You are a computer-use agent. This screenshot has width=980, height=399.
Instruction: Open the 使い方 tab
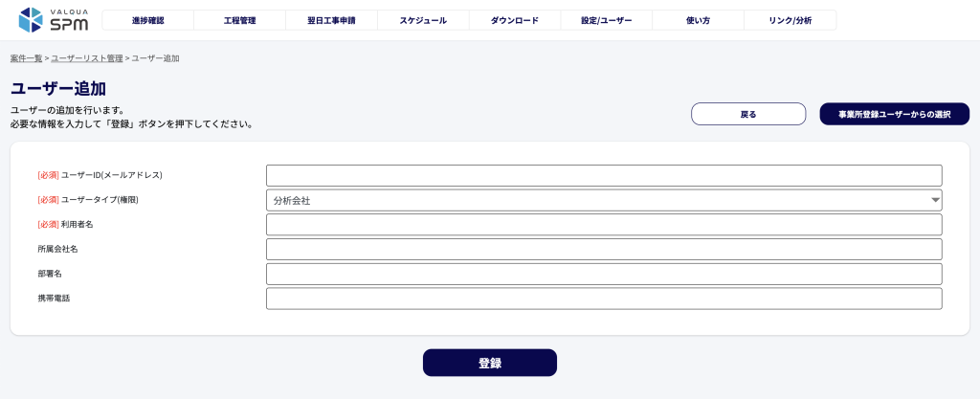(698, 20)
